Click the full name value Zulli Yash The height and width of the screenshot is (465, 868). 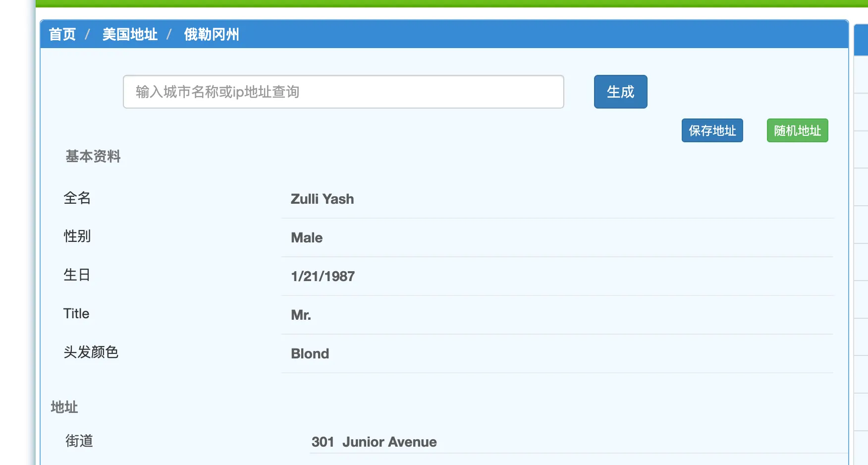(322, 199)
